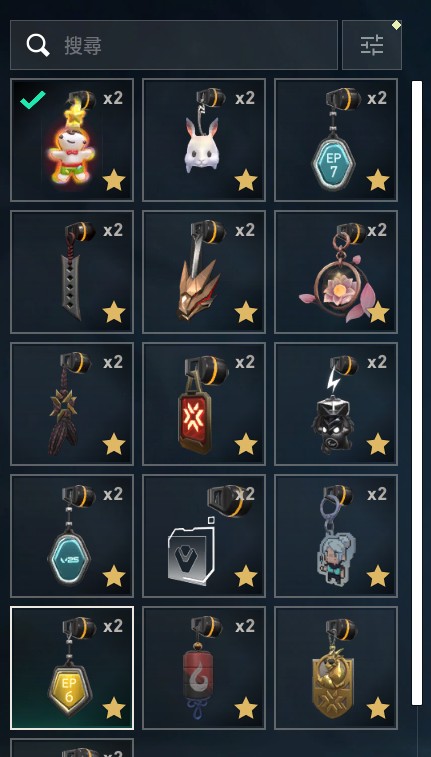Select the gingerbread man gun buddy

(72, 140)
